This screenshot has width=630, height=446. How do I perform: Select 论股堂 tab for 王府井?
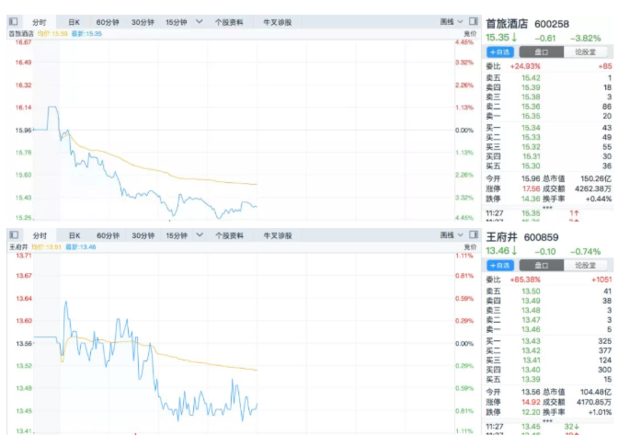coord(585,265)
